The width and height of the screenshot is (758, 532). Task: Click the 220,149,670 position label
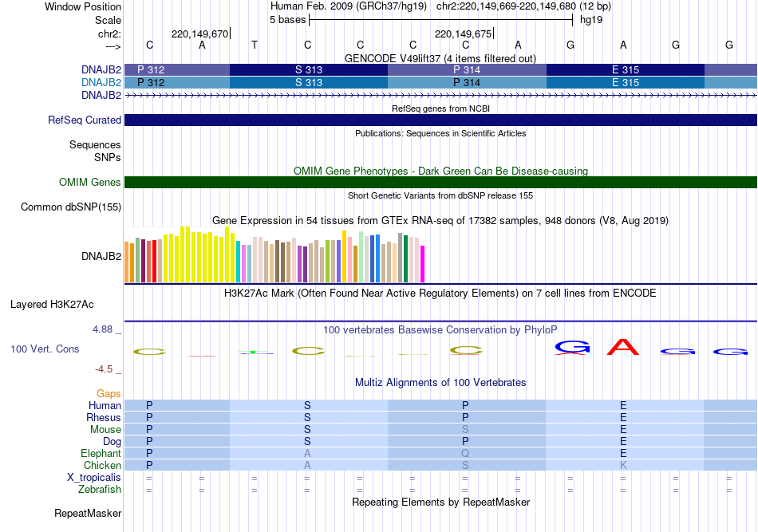[199, 33]
